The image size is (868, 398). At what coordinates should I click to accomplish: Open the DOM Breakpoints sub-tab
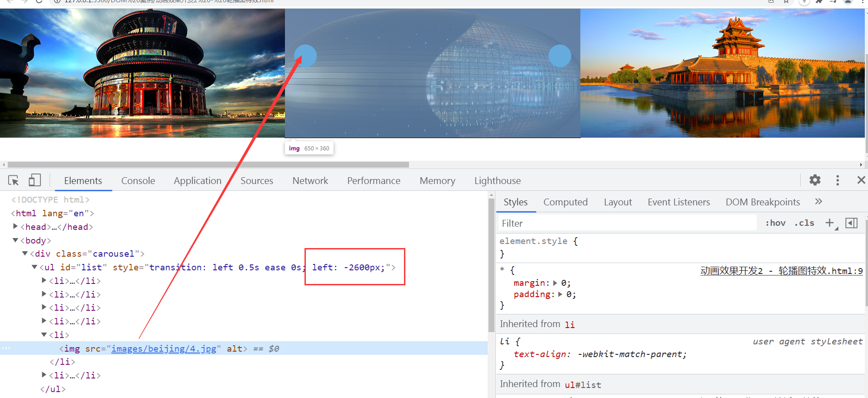click(x=763, y=202)
